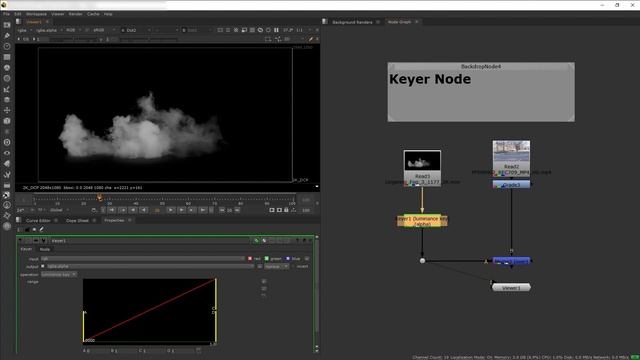
Task: Switch to the Curve Editor tab
Action: click(x=38, y=220)
